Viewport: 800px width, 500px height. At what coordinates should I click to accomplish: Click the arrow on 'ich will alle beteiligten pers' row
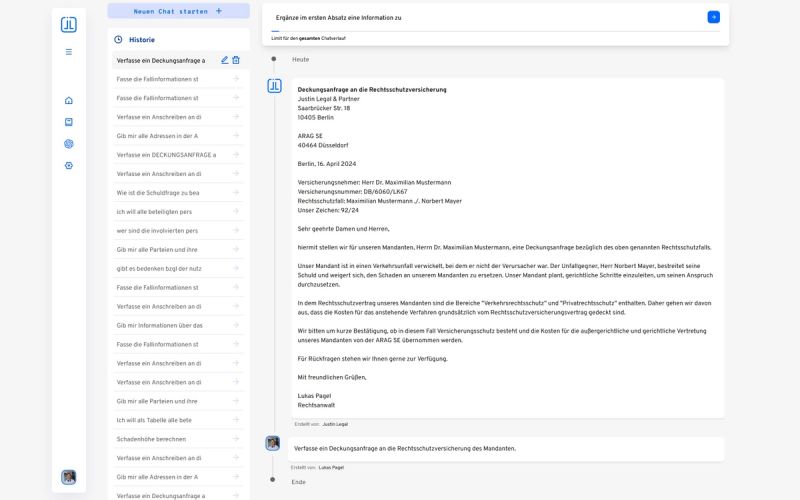[x=236, y=211]
